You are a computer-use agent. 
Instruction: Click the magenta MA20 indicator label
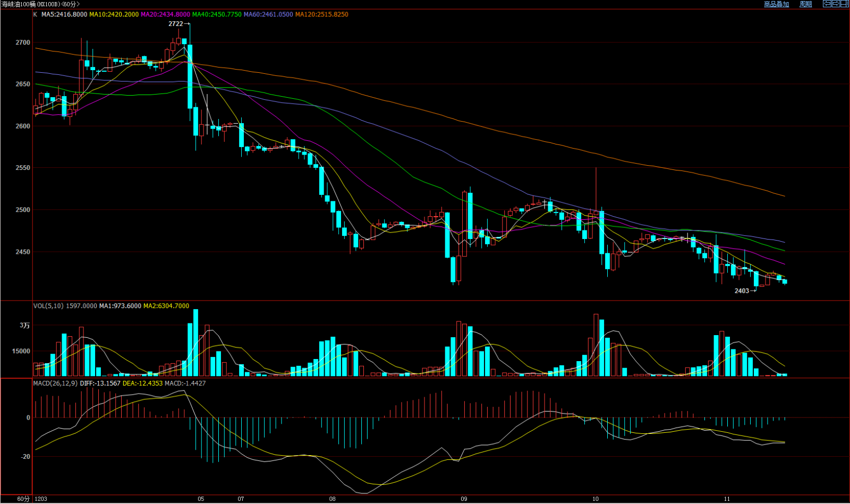point(165,14)
